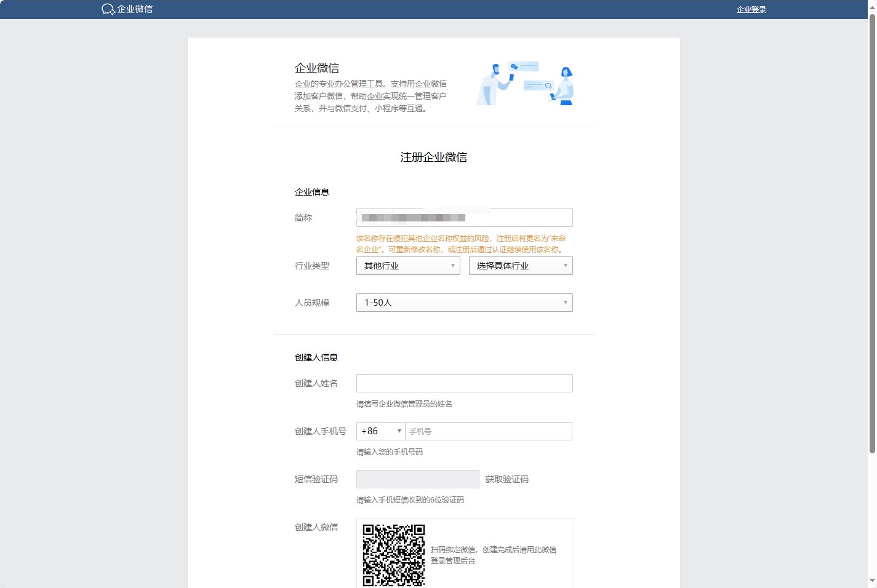Click the 请输入您的手机号码 hint text
Screen dimensions: 877x588
click(x=390, y=452)
